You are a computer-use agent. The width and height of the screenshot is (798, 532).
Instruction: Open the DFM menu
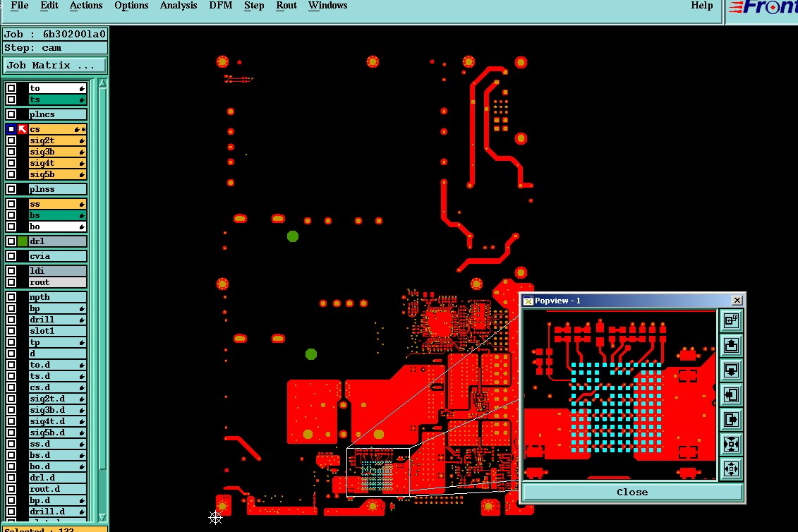(x=220, y=6)
